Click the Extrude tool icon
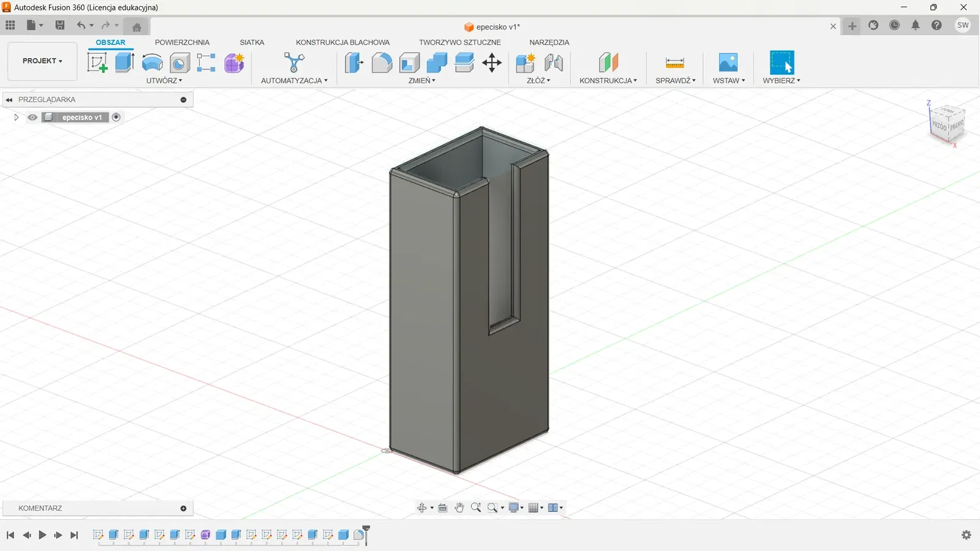The height and width of the screenshot is (551, 980). pos(124,62)
